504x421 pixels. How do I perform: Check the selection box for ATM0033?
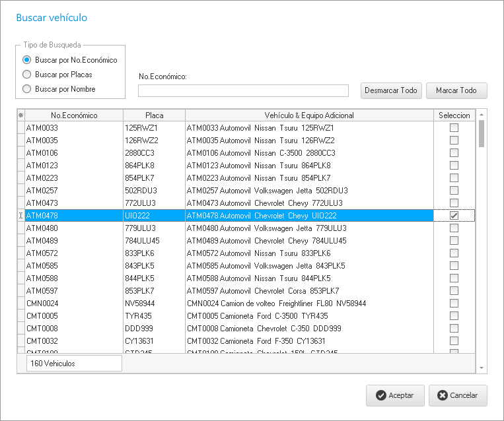pyautogui.click(x=454, y=128)
